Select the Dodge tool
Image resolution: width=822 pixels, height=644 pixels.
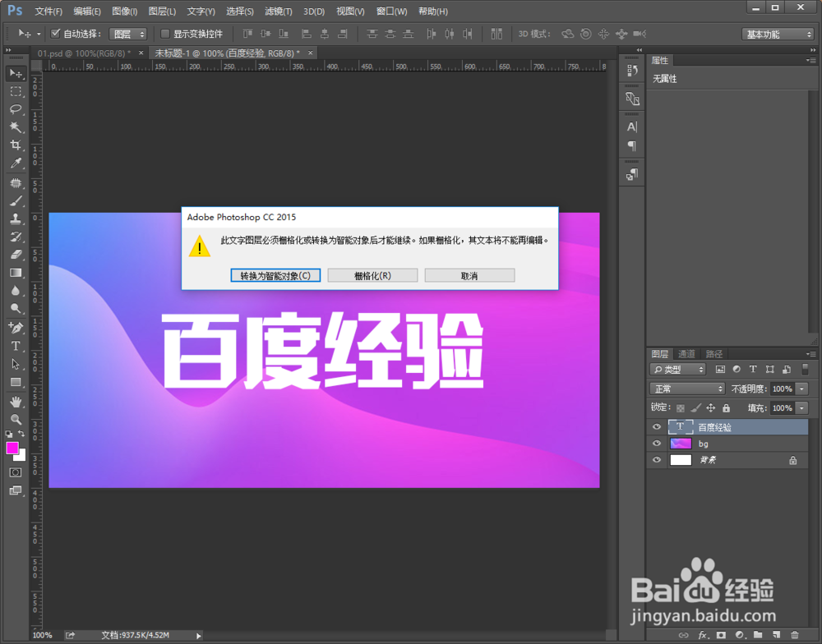16,308
